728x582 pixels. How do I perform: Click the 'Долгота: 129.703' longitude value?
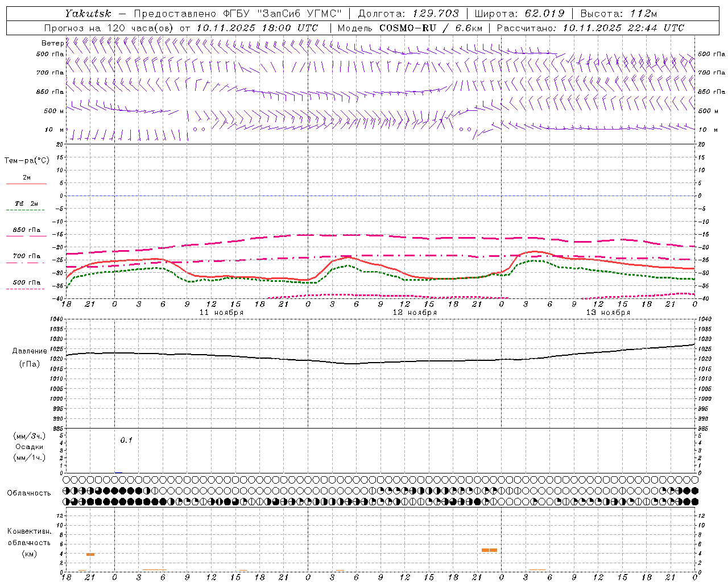point(408,14)
